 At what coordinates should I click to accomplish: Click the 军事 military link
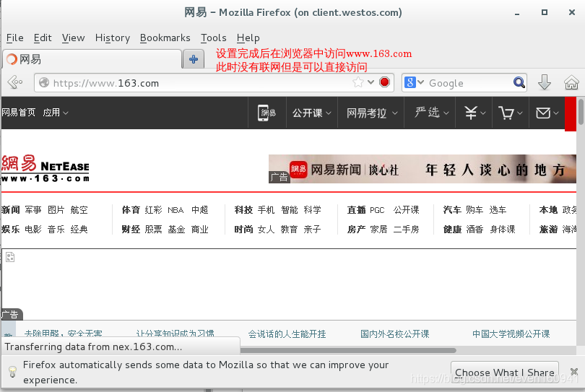click(x=33, y=210)
